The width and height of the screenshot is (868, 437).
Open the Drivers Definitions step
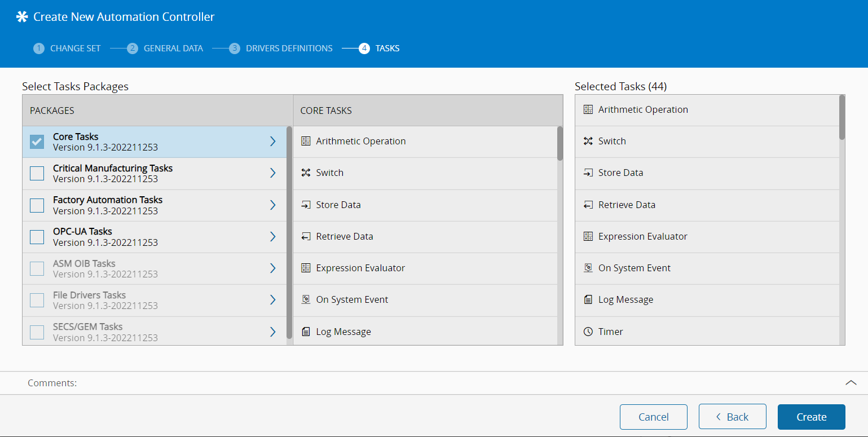coord(289,48)
